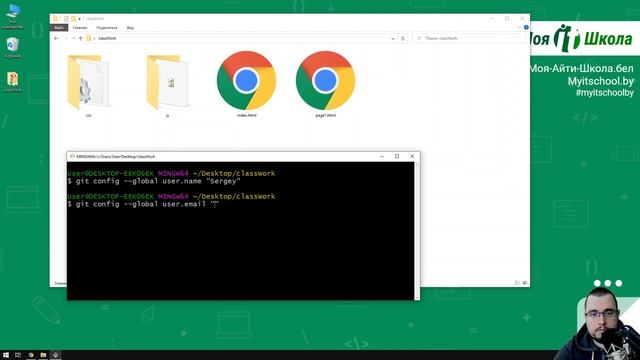Maximize the classWork Explorer window

507,18
